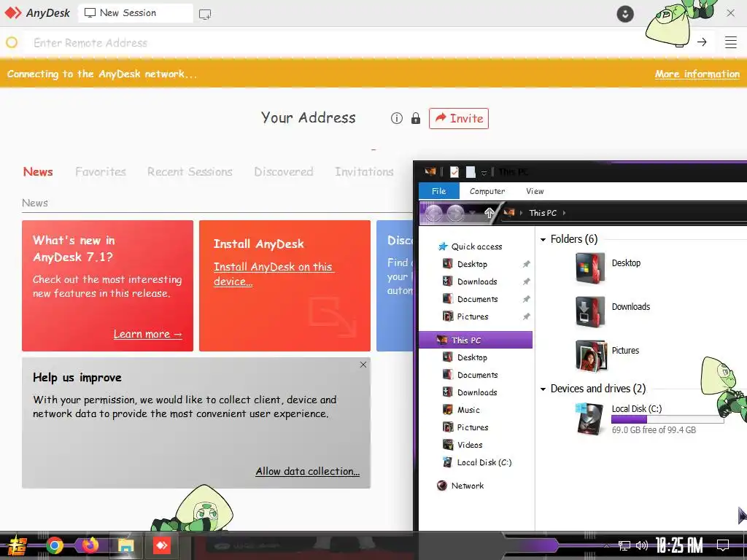The width and height of the screenshot is (747, 560).
Task: Switch to the News tab
Action: click(38, 171)
